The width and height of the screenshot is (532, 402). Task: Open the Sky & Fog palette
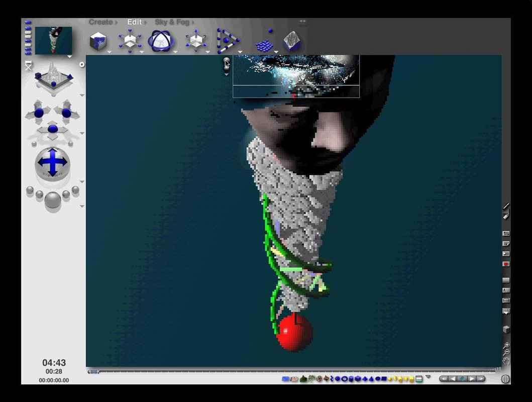coord(172,22)
